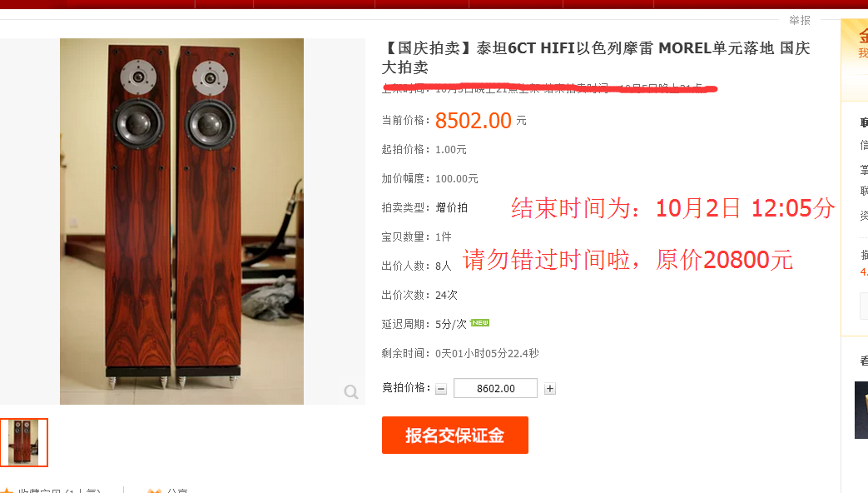Click the green NEW badge icon
This screenshot has height=493, width=868.
480,323
